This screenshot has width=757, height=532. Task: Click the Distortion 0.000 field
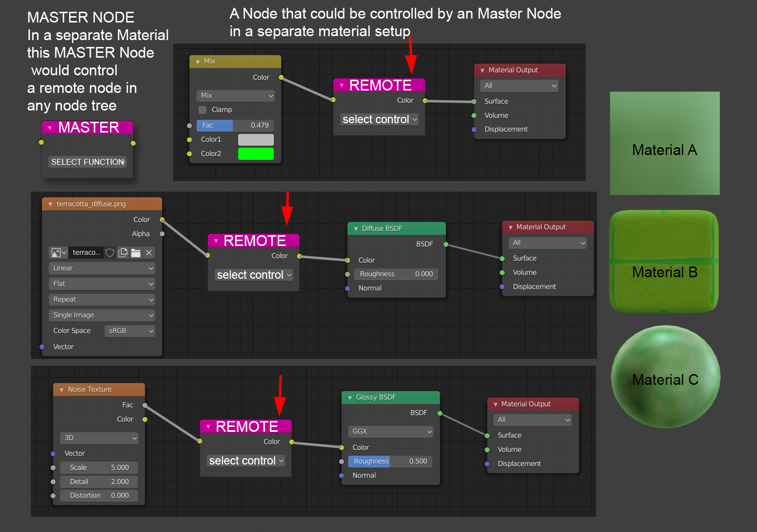point(99,495)
